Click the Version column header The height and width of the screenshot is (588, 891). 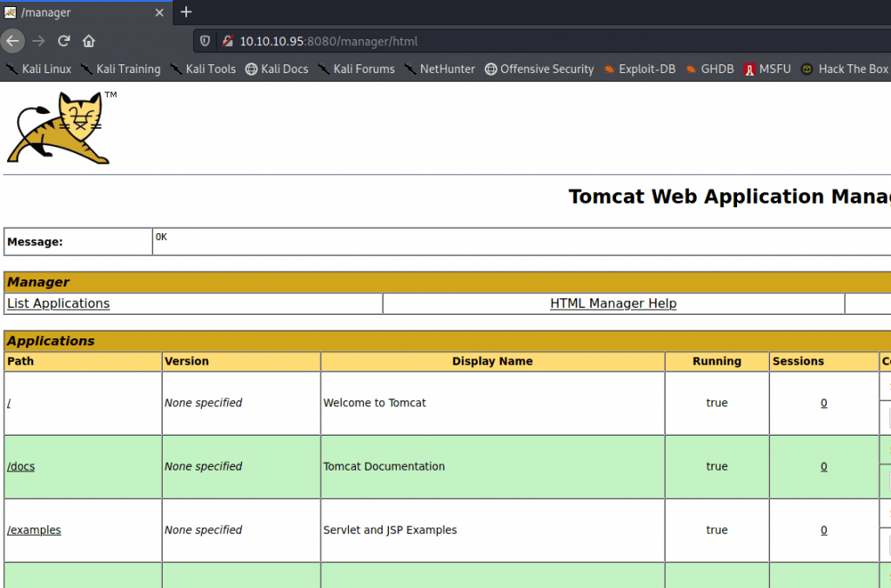pyautogui.click(x=241, y=361)
